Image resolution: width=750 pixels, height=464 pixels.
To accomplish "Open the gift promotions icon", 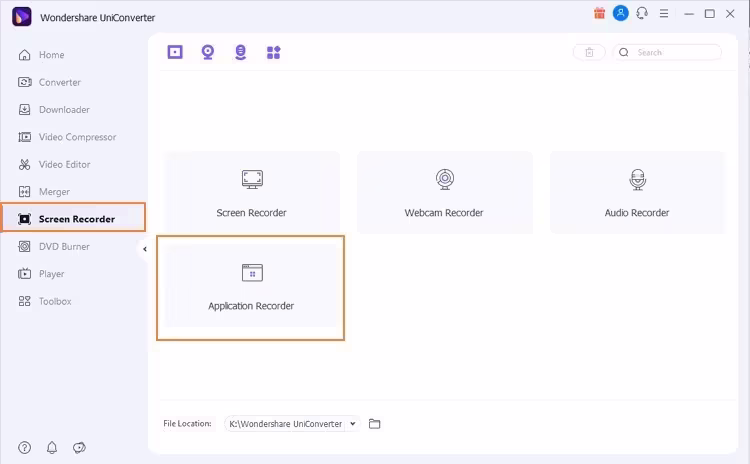I will (599, 13).
